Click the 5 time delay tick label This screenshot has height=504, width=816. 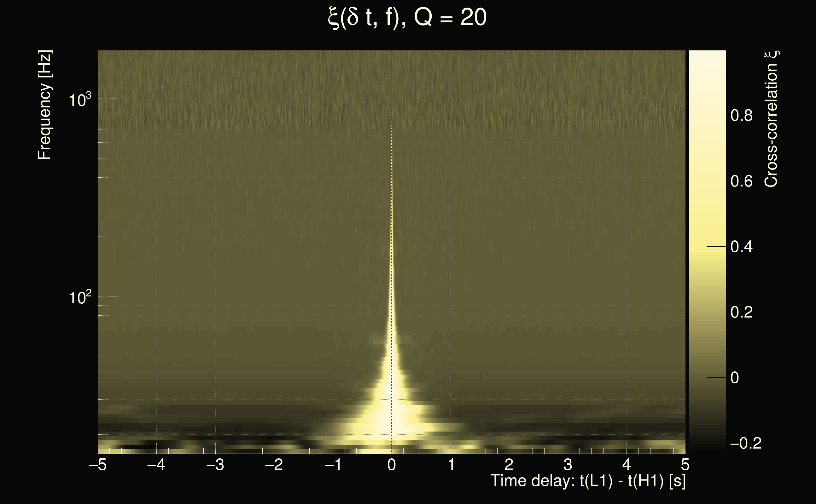685,465
